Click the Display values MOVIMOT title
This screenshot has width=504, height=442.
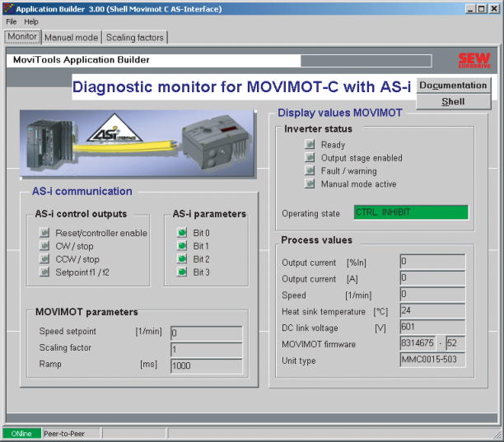coord(340,113)
